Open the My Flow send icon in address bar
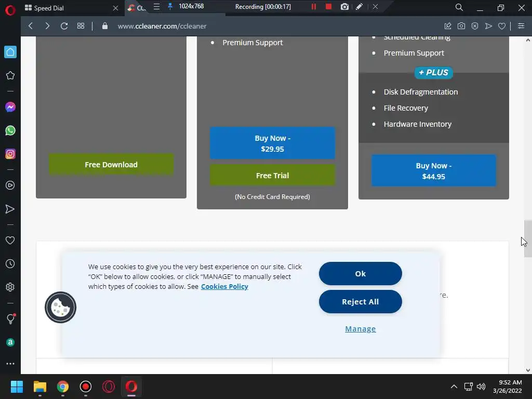Screen dimensions: 532x399 488,26
